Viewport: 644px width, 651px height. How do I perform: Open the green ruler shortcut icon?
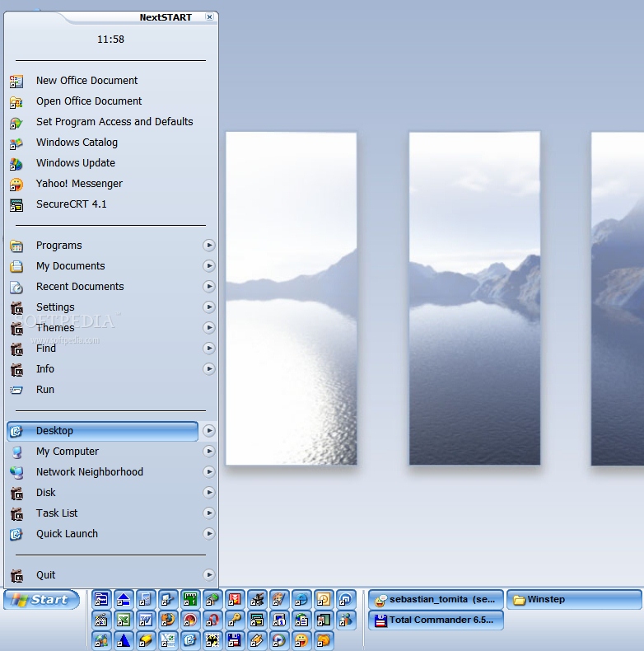tap(190, 599)
